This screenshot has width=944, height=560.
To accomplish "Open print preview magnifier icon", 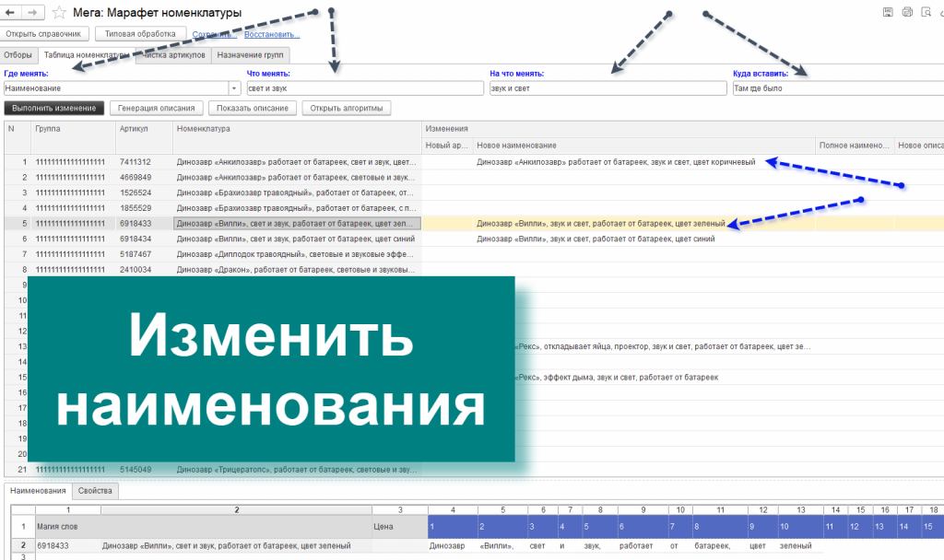I will pyautogui.click(x=926, y=12).
